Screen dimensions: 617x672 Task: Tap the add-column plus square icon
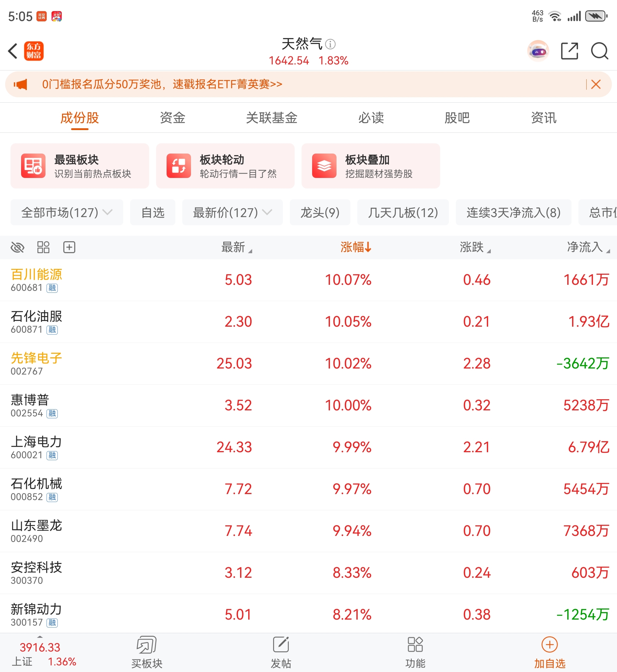[69, 247]
